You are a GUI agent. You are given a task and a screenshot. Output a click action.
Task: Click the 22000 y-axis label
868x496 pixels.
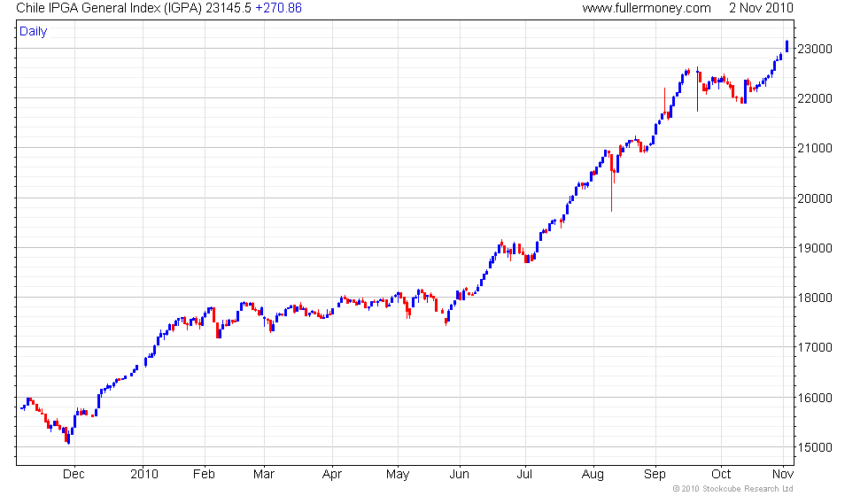[814, 98]
